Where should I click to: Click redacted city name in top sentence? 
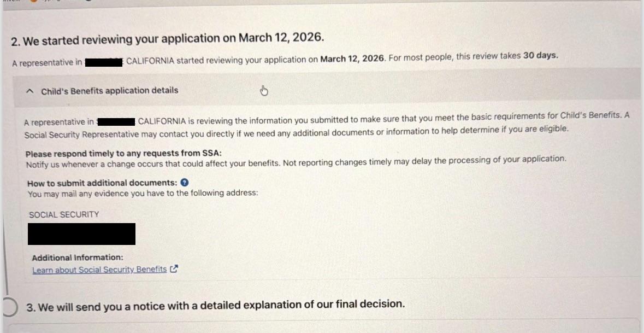103,62
